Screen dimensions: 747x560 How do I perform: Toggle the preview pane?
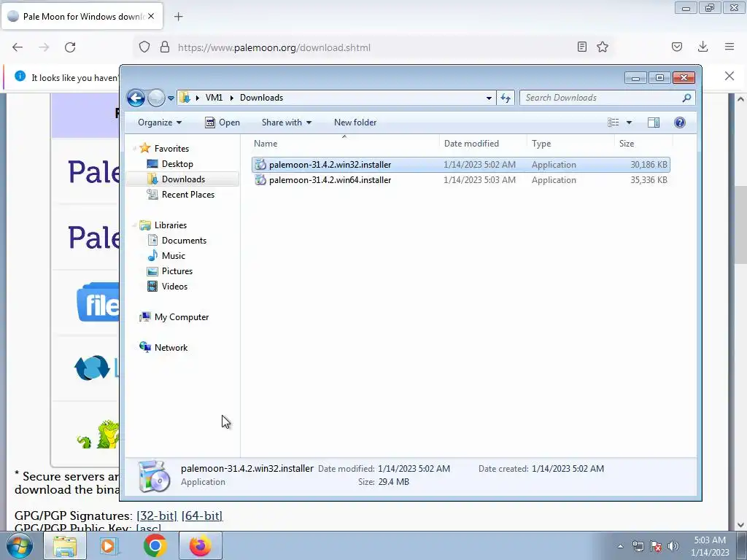coord(654,122)
